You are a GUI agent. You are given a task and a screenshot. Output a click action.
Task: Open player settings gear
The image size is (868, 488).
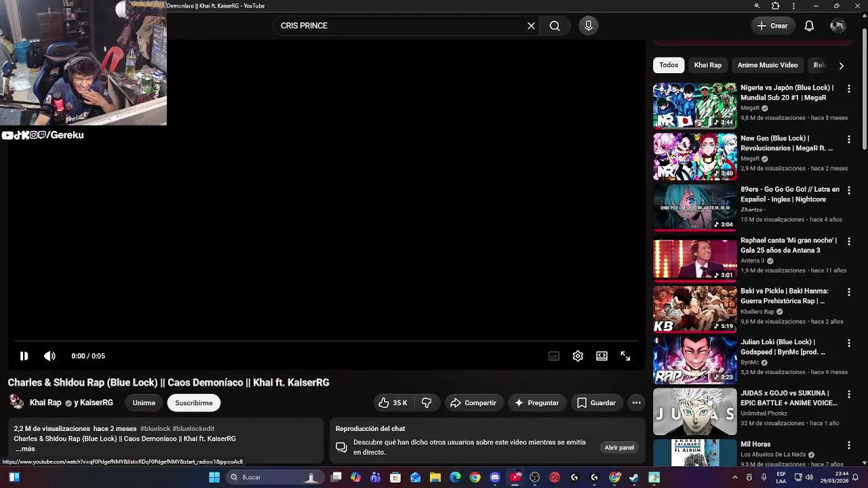[x=578, y=356]
